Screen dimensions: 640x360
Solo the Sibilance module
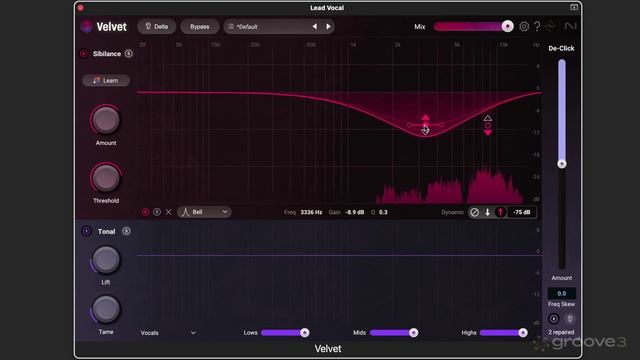coord(129,53)
